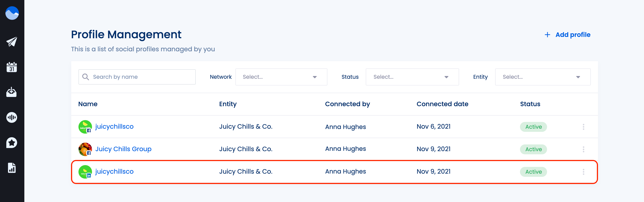Click the Status column header
This screenshot has width=644, height=202.
pyautogui.click(x=530, y=104)
